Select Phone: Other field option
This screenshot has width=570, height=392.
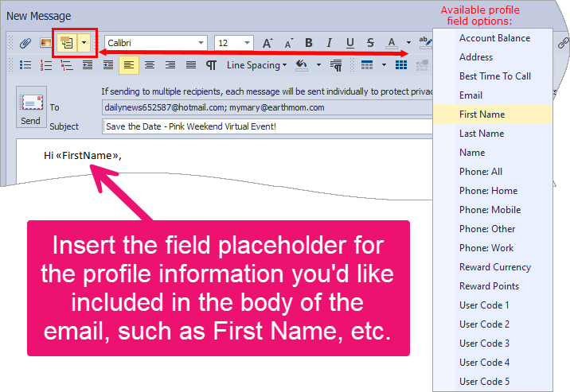(x=493, y=229)
